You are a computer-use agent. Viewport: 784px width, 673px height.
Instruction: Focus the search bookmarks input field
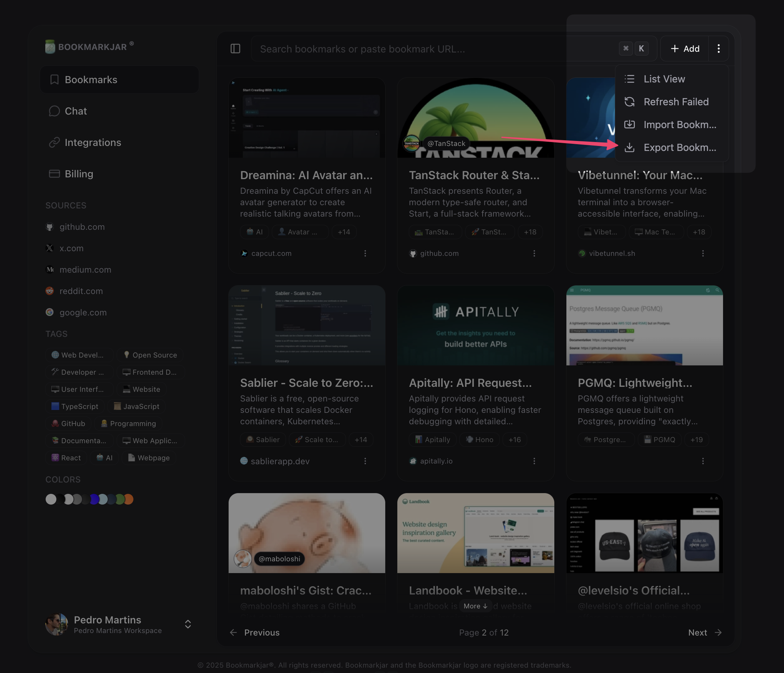(435, 49)
